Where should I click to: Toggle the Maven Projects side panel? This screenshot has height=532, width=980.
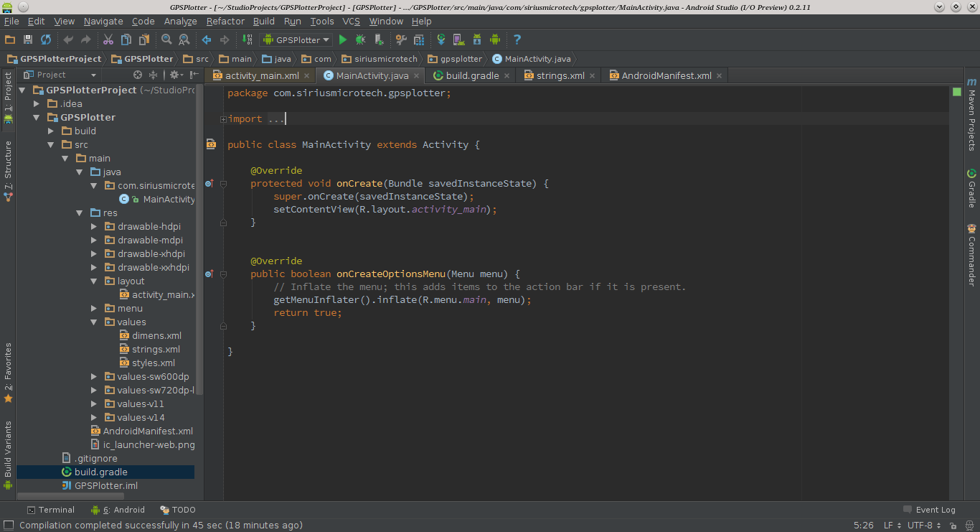click(971, 114)
